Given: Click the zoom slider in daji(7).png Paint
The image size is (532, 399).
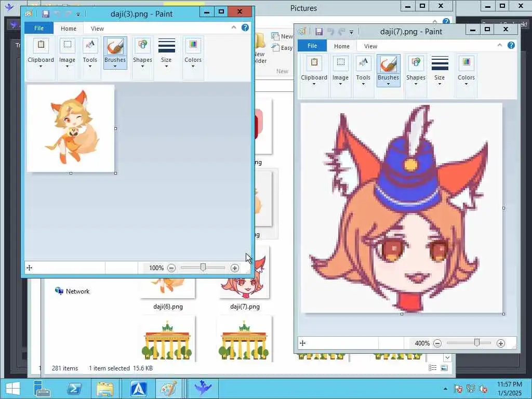Looking at the screenshot, I should (477, 343).
